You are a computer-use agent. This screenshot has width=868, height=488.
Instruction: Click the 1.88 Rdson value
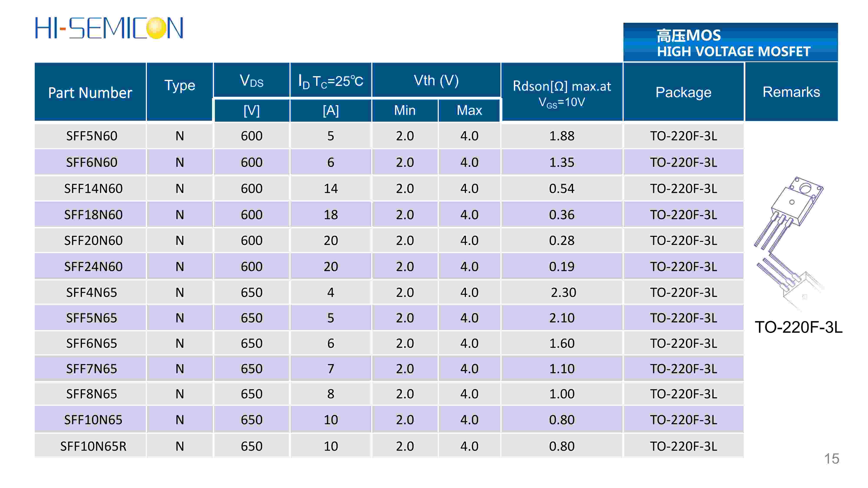[561, 136]
